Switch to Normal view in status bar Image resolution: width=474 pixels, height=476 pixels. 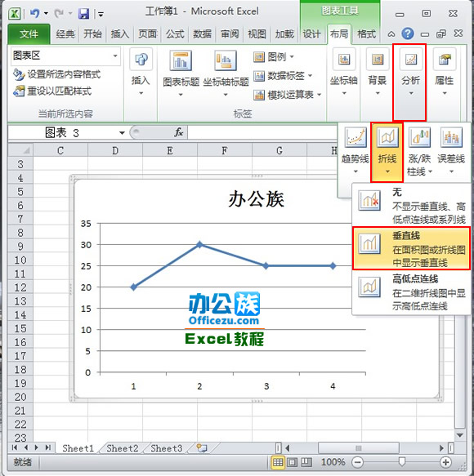[278, 462]
